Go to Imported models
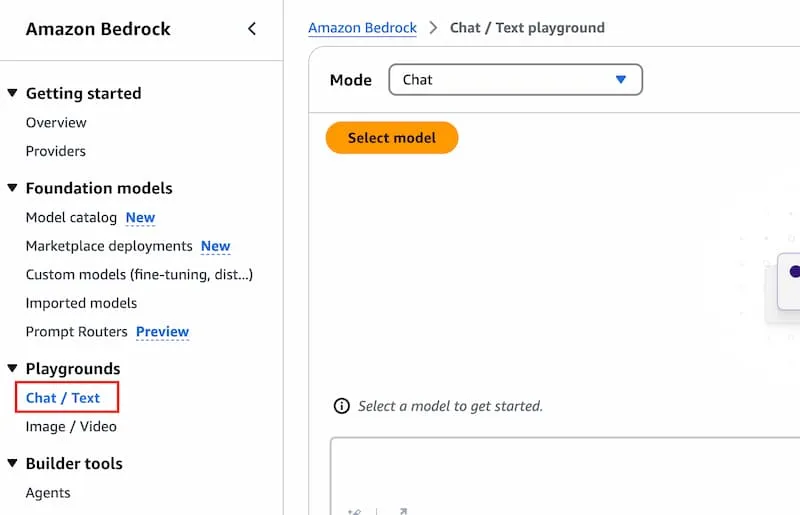The width and height of the screenshot is (800, 515). pos(81,303)
